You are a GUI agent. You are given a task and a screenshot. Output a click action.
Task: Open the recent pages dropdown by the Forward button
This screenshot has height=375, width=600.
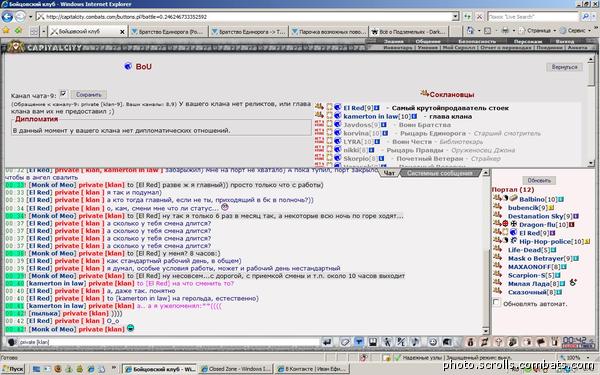coord(30,17)
